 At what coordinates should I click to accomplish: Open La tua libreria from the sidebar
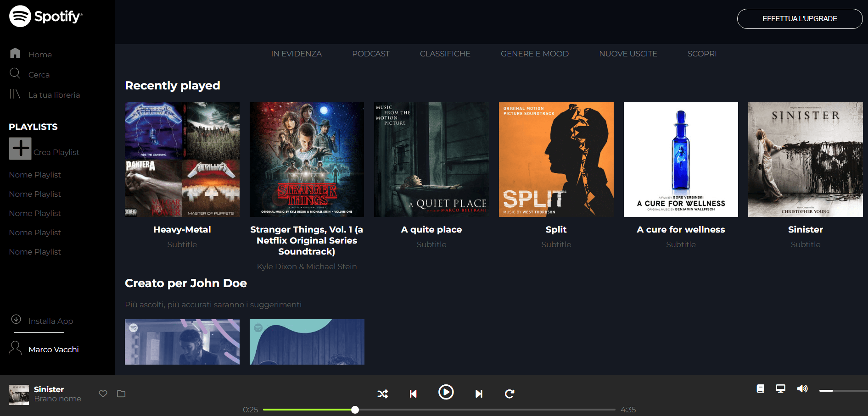pyautogui.click(x=15, y=94)
